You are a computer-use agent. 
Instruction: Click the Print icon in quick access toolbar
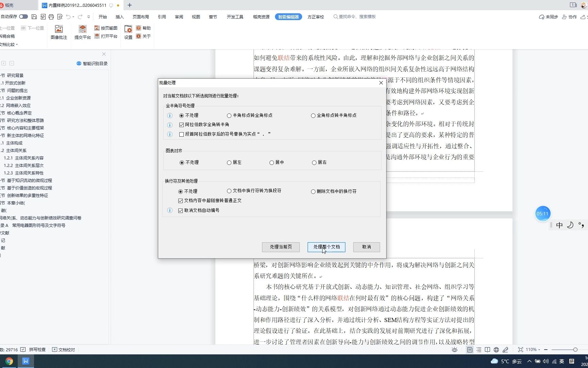pos(51,17)
